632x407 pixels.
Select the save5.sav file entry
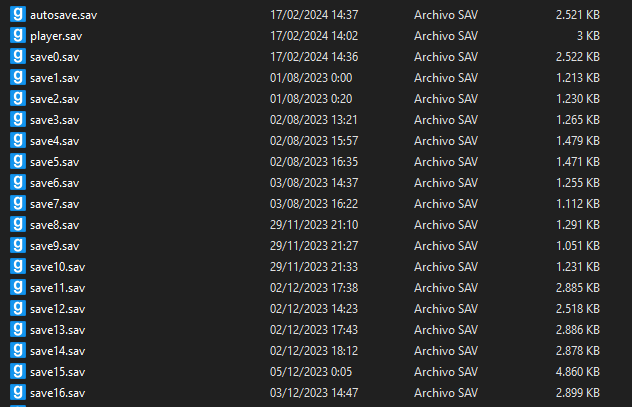pyautogui.click(x=54, y=161)
